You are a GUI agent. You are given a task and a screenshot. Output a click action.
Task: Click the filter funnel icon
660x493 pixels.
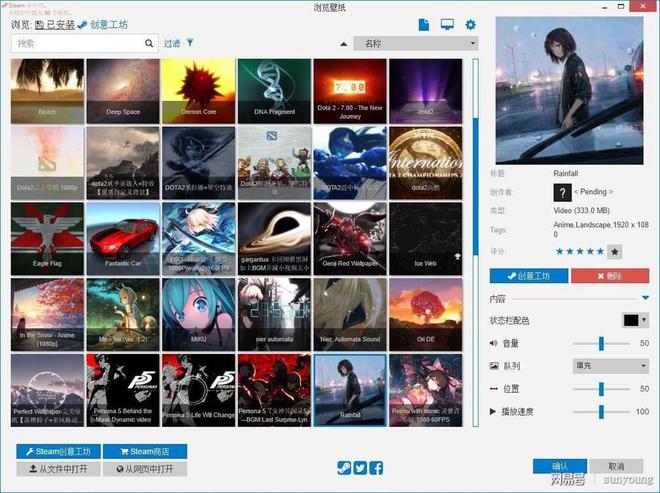click(x=190, y=44)
